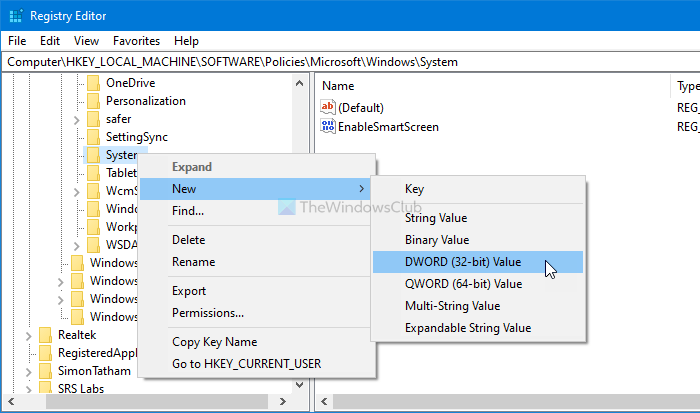This screenshot has height=413, width=700.
Task: Select the OneDrive key label
Action: (130, 83)
